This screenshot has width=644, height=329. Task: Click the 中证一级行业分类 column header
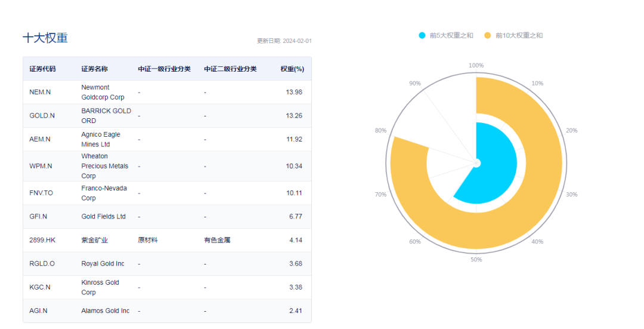pos(165,69)
